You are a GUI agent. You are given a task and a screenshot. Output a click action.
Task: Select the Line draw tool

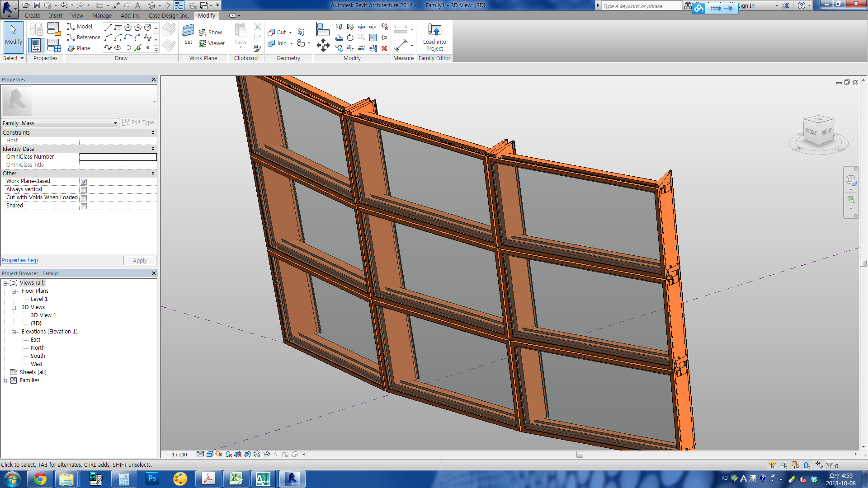(x=108, y=28)
